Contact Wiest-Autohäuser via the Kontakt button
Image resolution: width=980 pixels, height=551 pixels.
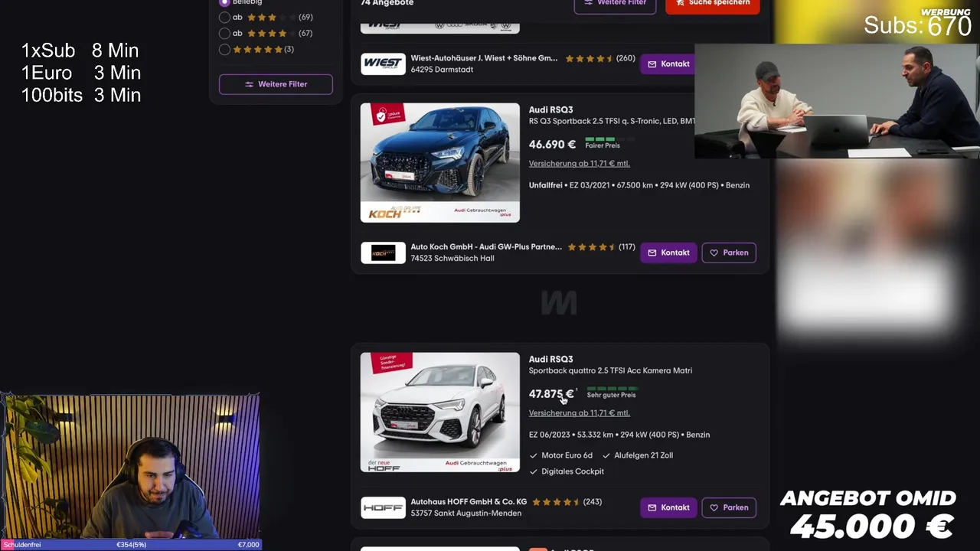coord(668,64)
